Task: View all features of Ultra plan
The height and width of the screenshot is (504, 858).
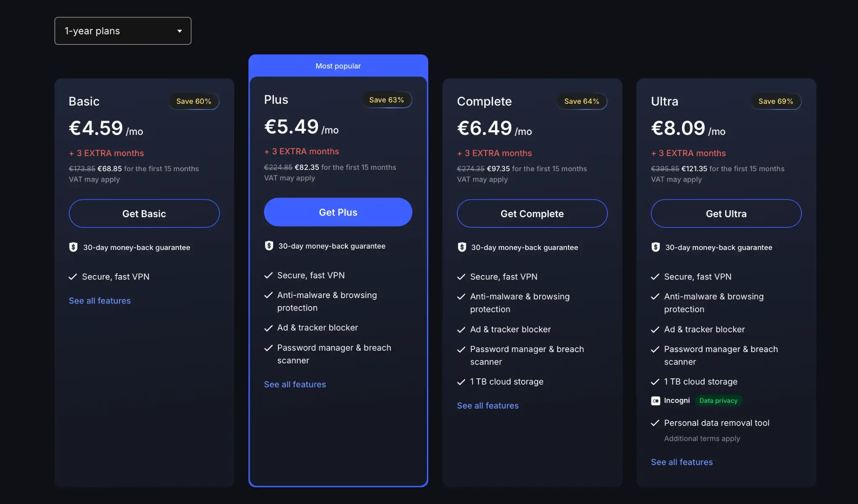Action: 682,462
